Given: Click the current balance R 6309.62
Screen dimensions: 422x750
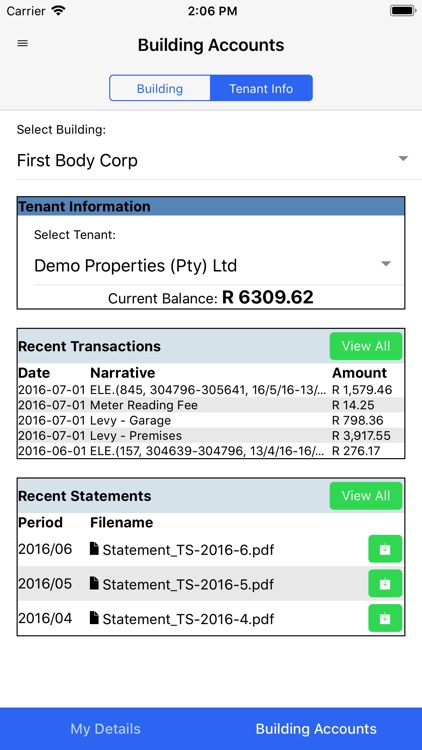Looking at the screenshot, I should point(267,298).
